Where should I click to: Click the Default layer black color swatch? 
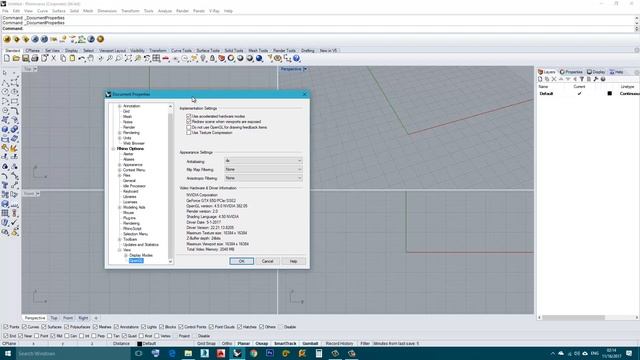point(609,93)
